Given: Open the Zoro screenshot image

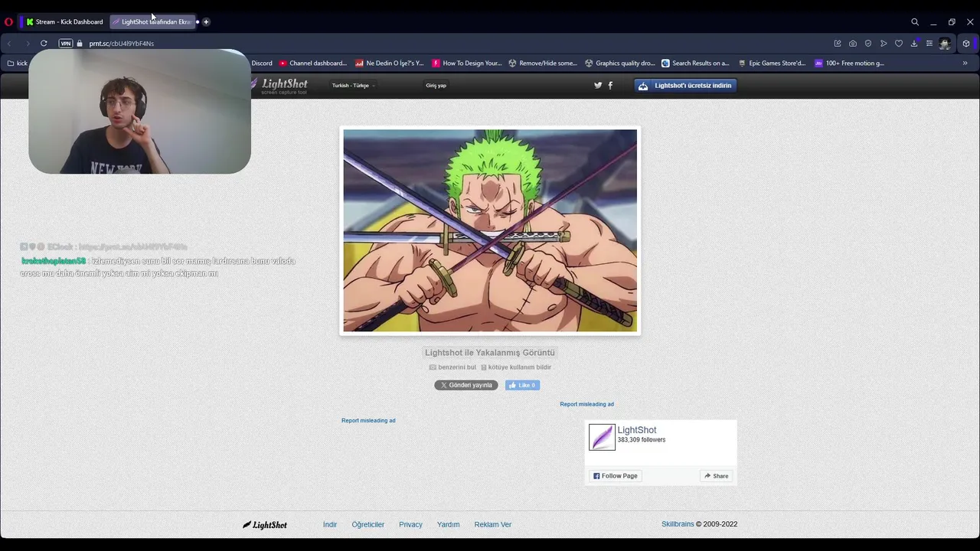Looking at the screenshot, I should coord(490,230).
